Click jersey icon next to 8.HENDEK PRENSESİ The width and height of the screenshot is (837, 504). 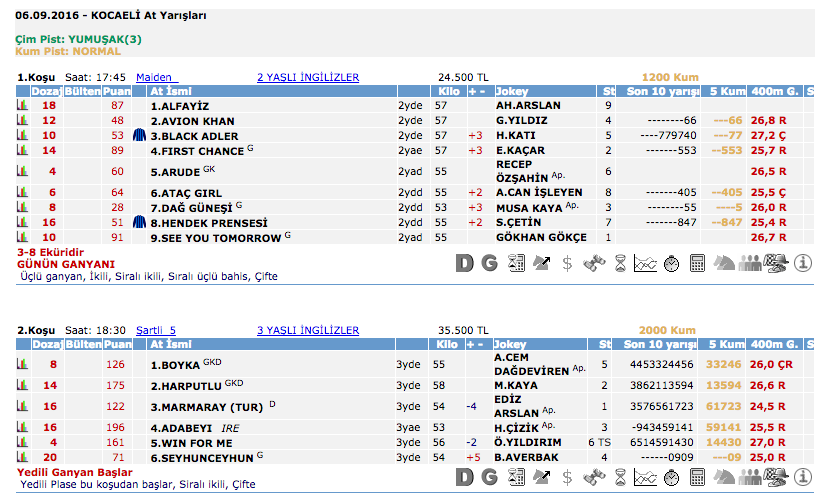(139, 222)
